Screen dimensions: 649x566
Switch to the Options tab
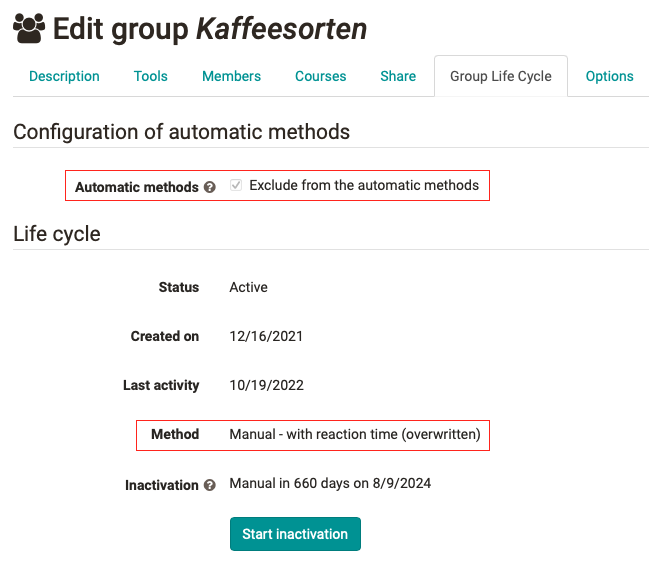pos(609,76)
